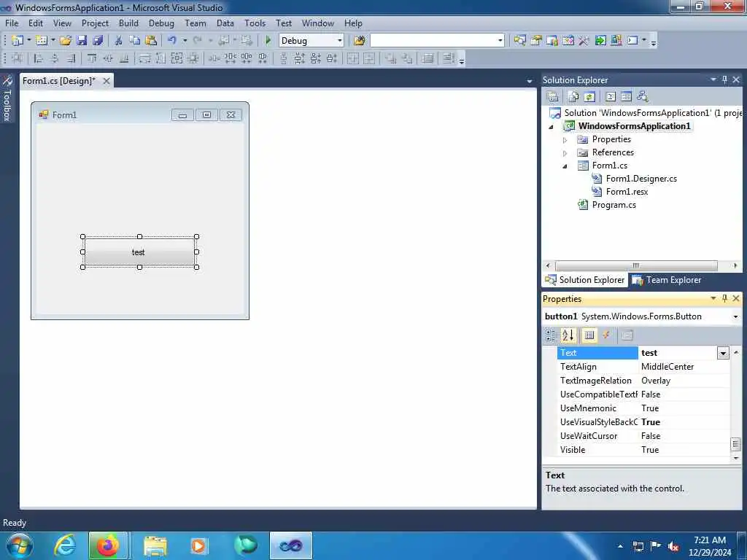This screenshot has width=747, height=560.
Task: Switch Properties panel to Properties view
Action: [589, 335]
